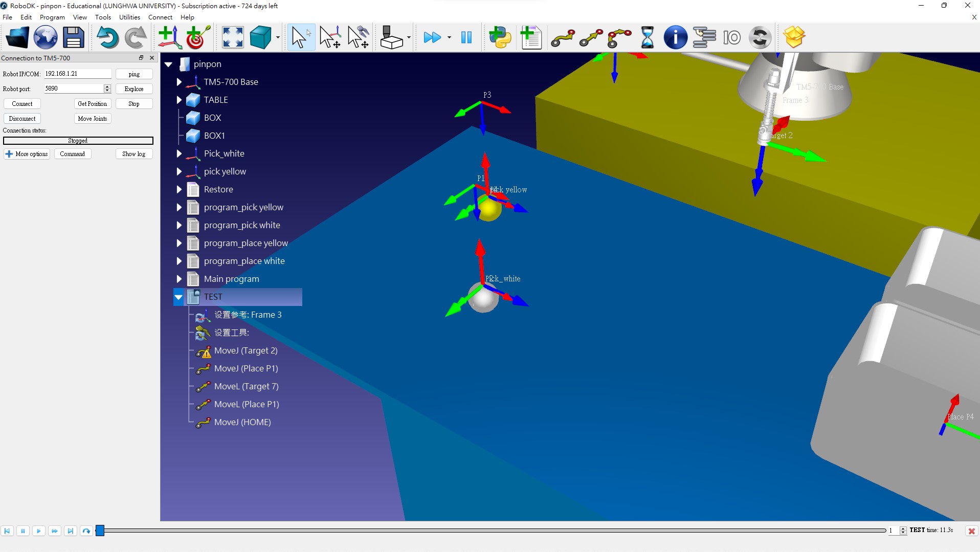
Task: Open the yellow package add-in icon
Action: pyautogui.click(x=794, y=37)
